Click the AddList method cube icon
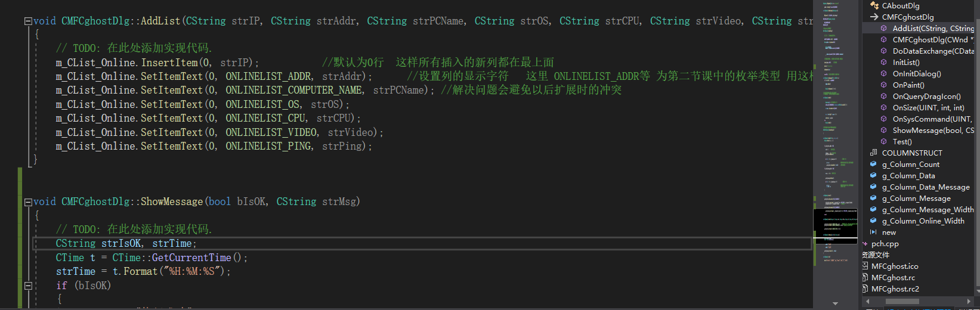The image size is (980, 310). [x=884, y=29]
